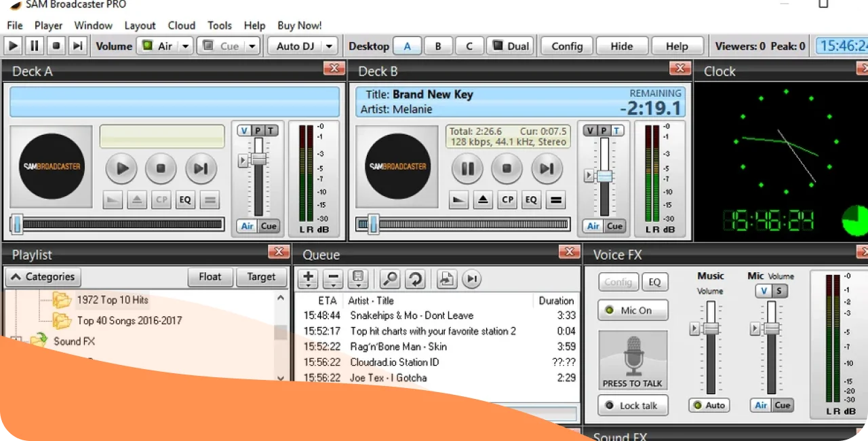Click the plus icon to add to Queue
This screenshot has height=441, width=868.
click(x=309, y=278)
